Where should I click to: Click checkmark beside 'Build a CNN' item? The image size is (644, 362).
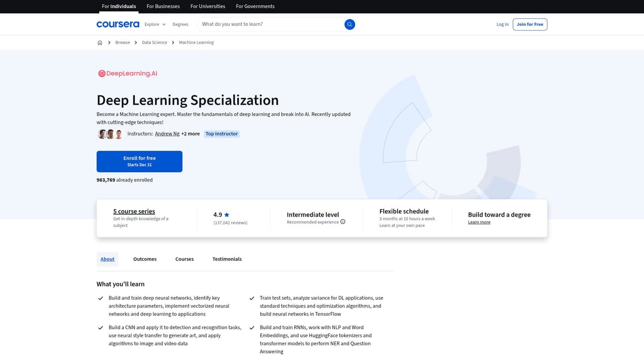100,328
